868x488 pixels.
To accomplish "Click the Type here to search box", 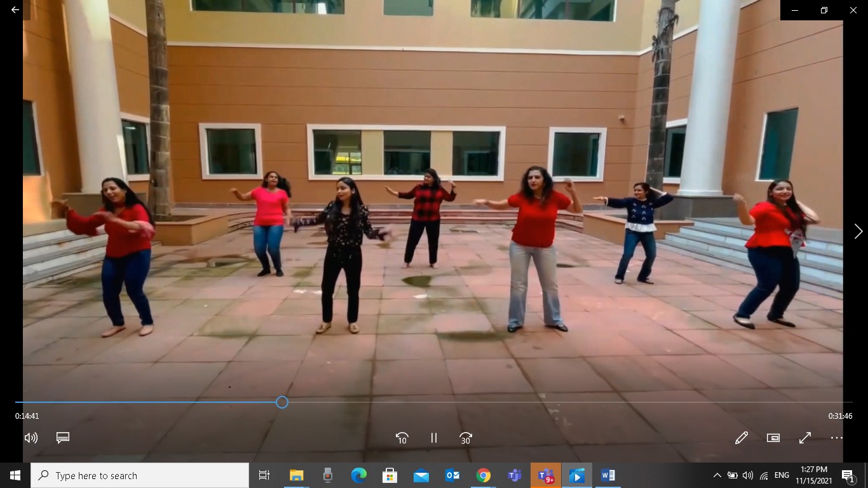I will (140, 475).
